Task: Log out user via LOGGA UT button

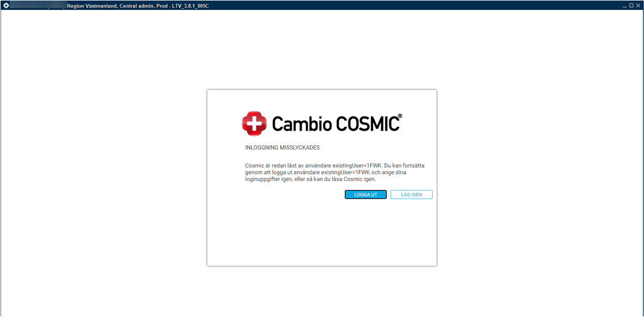Action: [x=366, y=194]
